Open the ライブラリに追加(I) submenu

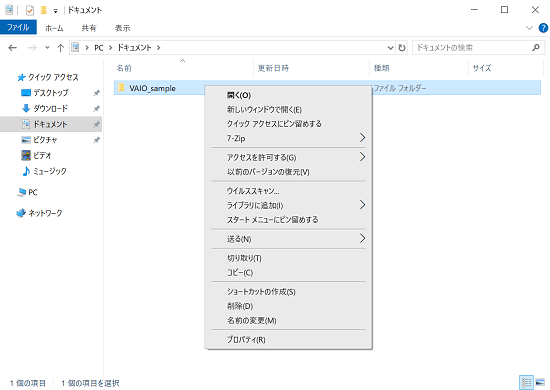click(288, 205)
